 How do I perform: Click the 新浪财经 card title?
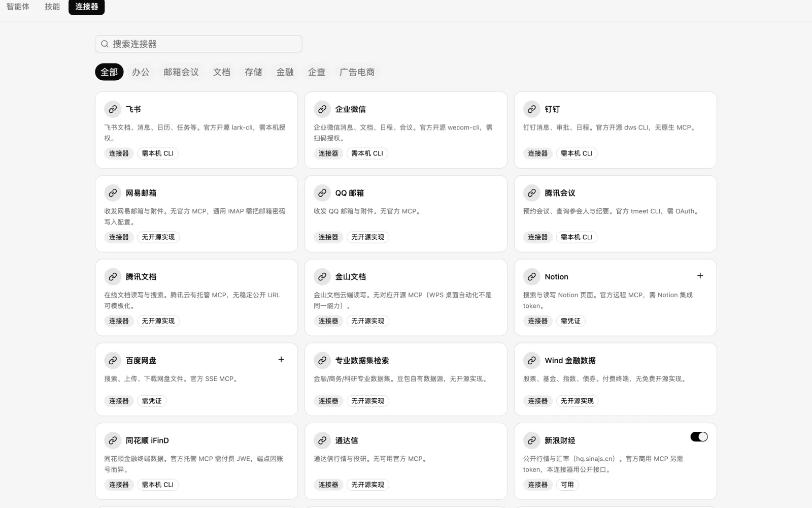(560, 440)
